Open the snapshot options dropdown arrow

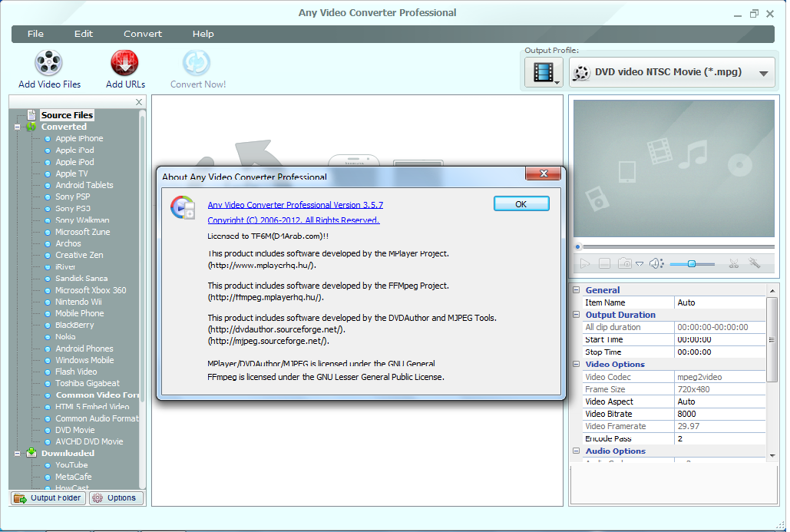coord(640,263)
